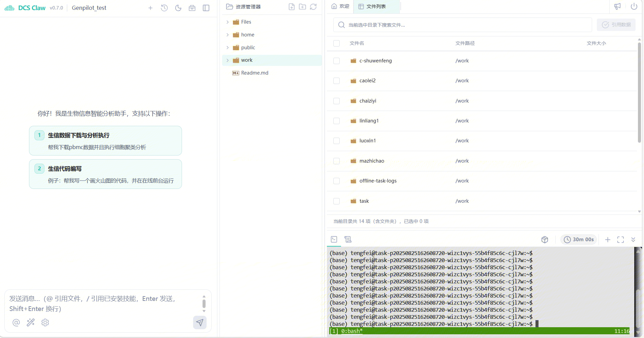The height and width of the screenshot is (338, 644).
Task: Choose the 生信代码编写 suggestion card
Action: pyautogui.click(x=105, y=174)
